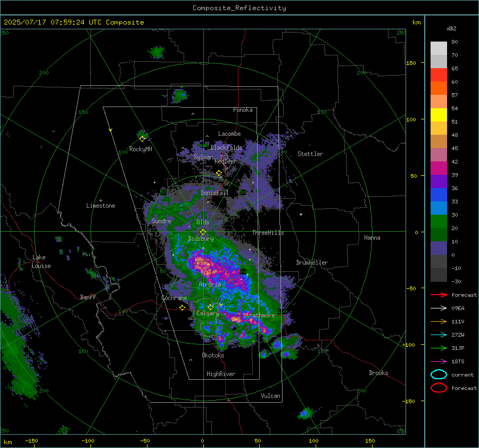Click the Composite_Reflectivity title text
The height and width of the screenshot is (448, 479).
click(x=240, y=8)
